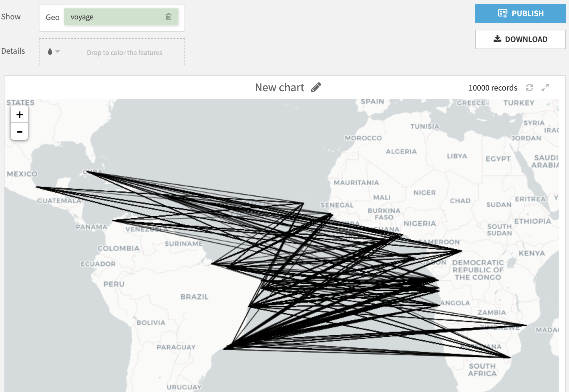Viewport: 569px width, 392px height.
Task: Click the New chart title text
Action: pos(279,87)
